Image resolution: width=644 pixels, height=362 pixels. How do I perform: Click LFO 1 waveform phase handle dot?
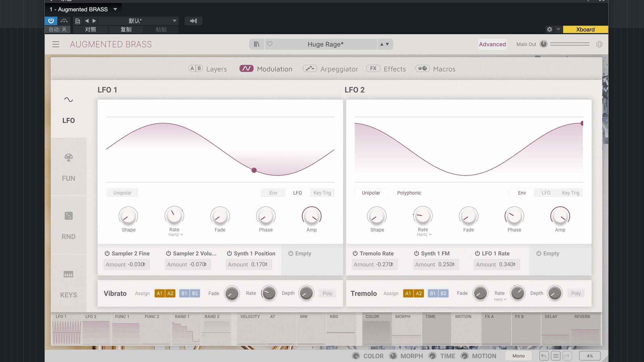pyautogui.click(x=254, y=170)
